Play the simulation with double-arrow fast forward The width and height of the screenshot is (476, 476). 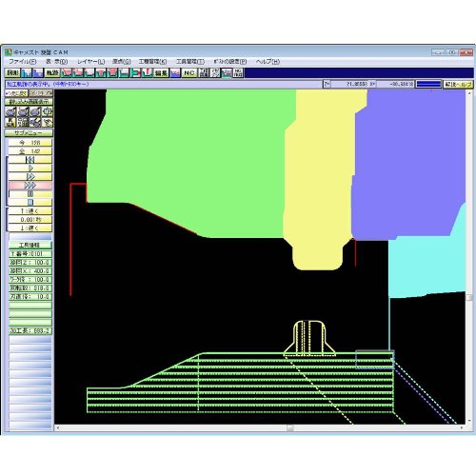(30, 177)
